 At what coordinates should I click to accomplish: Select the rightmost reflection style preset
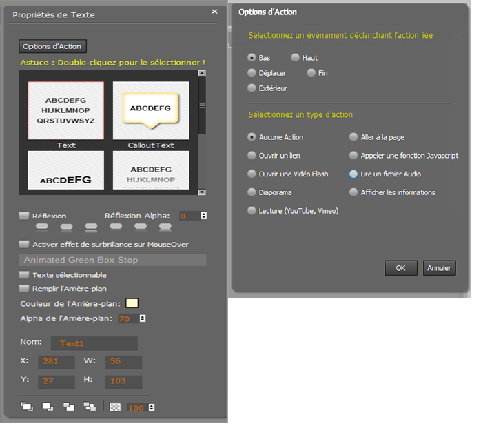pyautogui.click(x=165, y=227)
